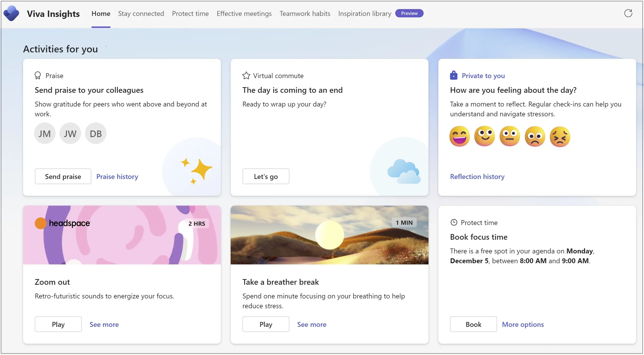Select the neutral face emoji reflection
Viewport: 644px width, 355px height.
coord(509,136)
